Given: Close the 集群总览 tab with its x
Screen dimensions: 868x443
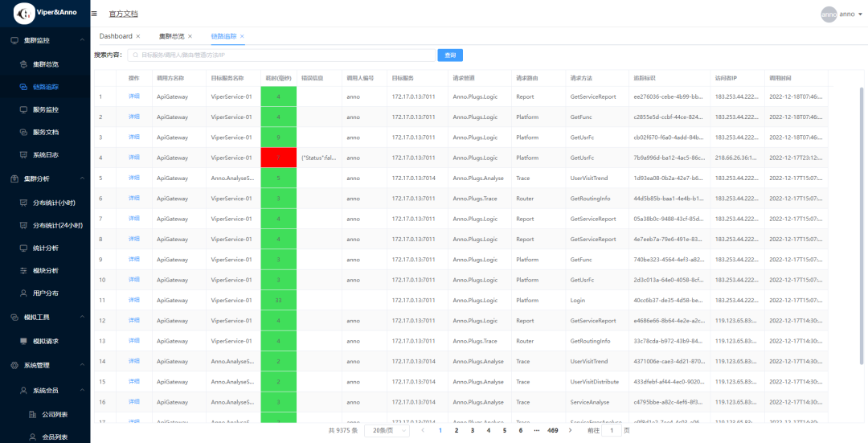Looking at the screenshot, I should (190, 36).
